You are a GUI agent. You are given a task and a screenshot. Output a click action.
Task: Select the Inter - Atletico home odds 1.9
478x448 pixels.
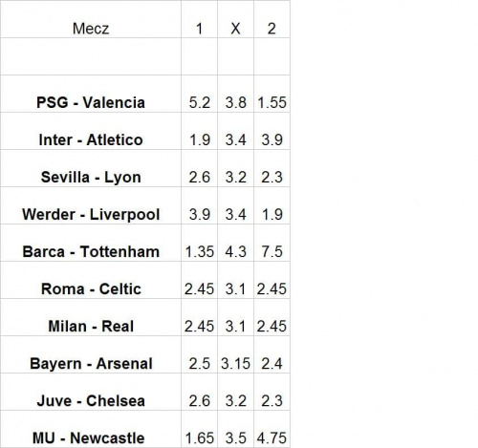point(200,131)
